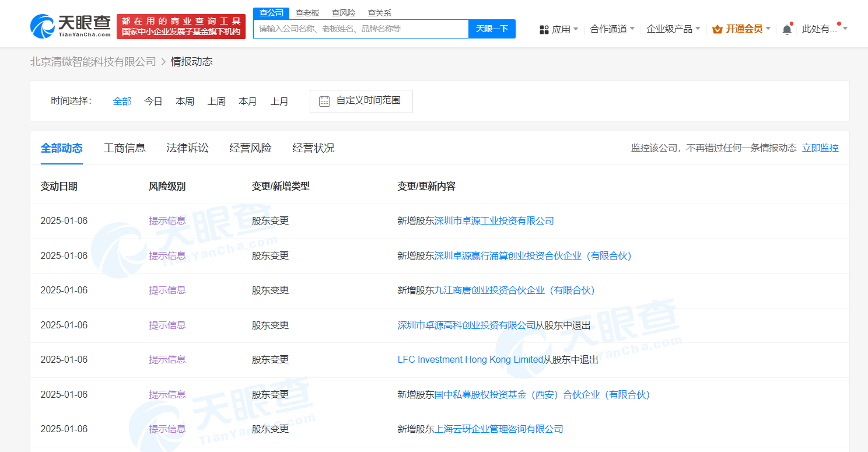This screenshot has width=868, height=452.
Task: Select the 查关系 search tab
Action: coord(379,13)
